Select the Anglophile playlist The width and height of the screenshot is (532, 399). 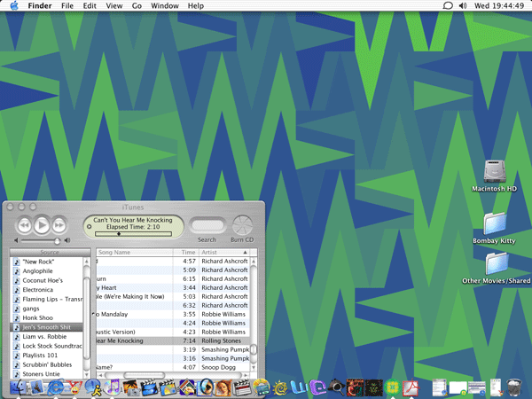pyautogui.click(x=47, y=271)
